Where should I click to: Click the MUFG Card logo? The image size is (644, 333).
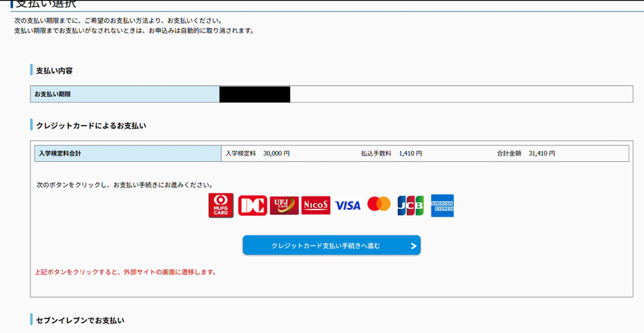[x=221, y=205]
